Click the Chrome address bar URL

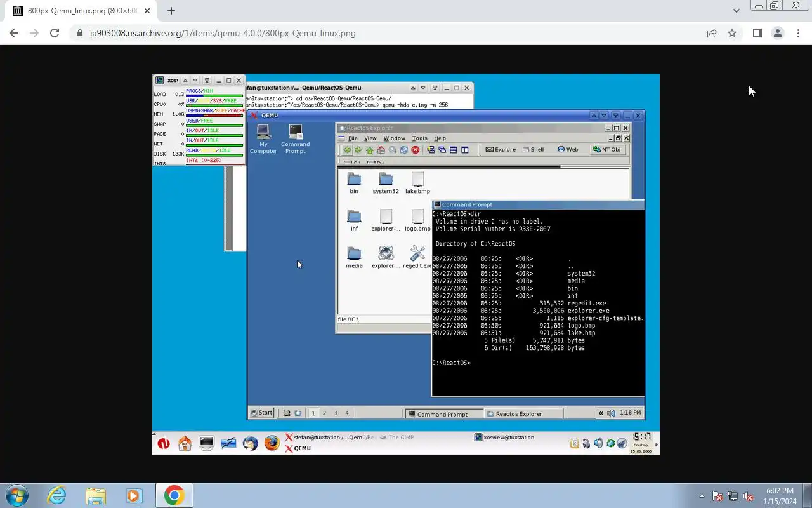pyautogui.click(x=223, y=33)
